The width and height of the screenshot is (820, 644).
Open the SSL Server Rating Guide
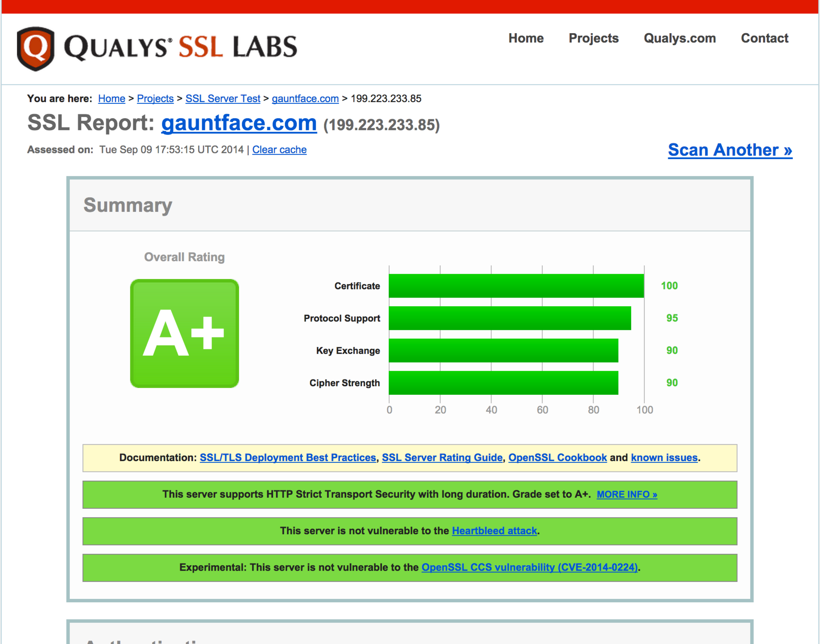click(442, 457)
